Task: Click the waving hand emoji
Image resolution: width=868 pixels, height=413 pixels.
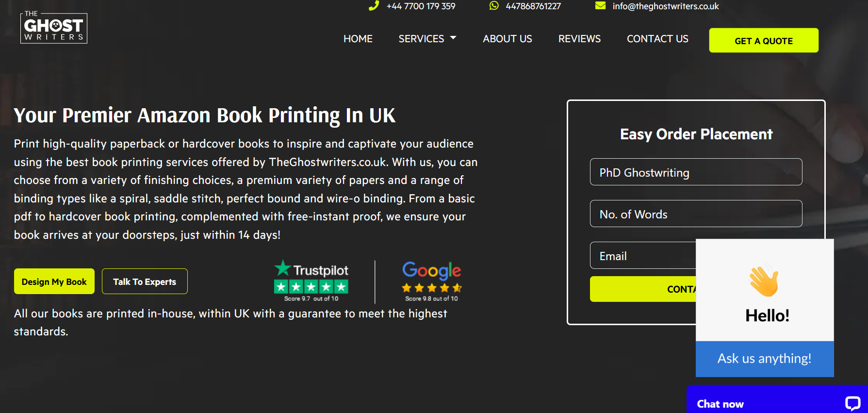Action: 764,281
